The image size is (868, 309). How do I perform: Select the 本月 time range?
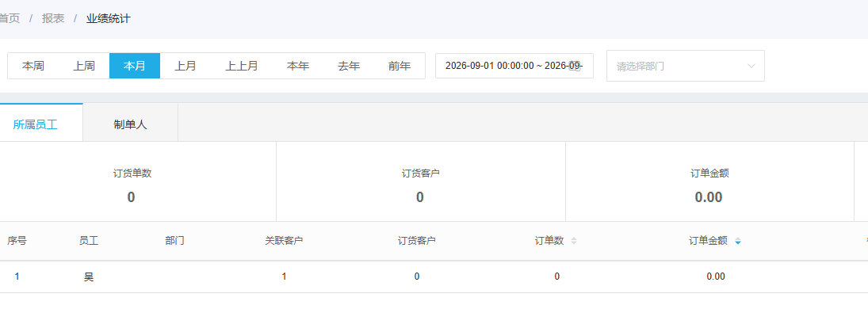pyautogui.click(x=135, y=66)
